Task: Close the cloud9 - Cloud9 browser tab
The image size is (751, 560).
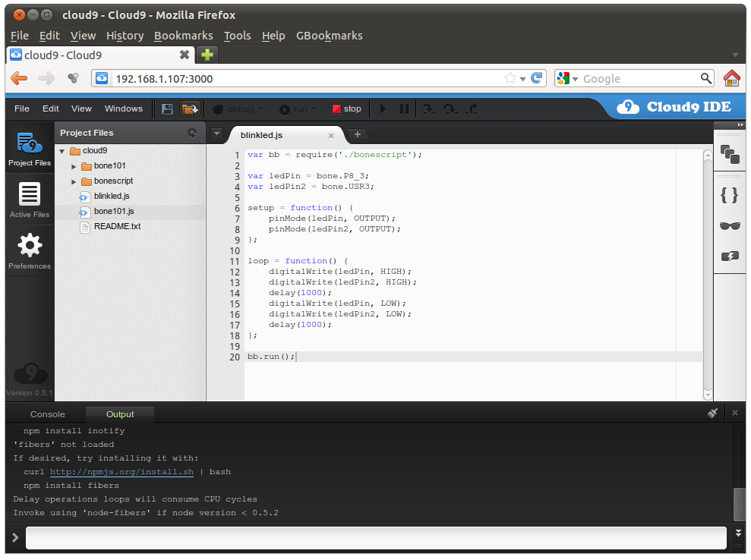Action: pyautogui.click(x=185, y=55)
